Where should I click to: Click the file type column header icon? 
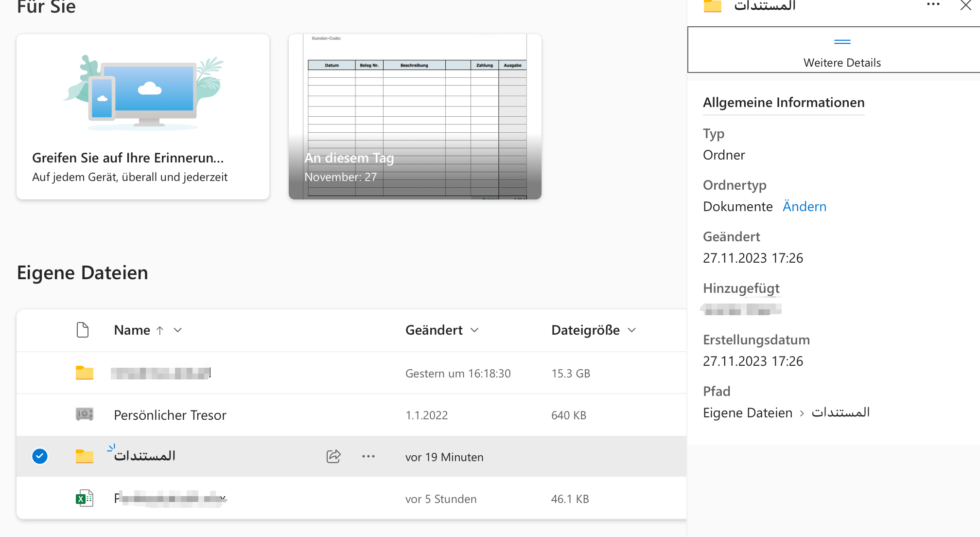click(83, 330)
